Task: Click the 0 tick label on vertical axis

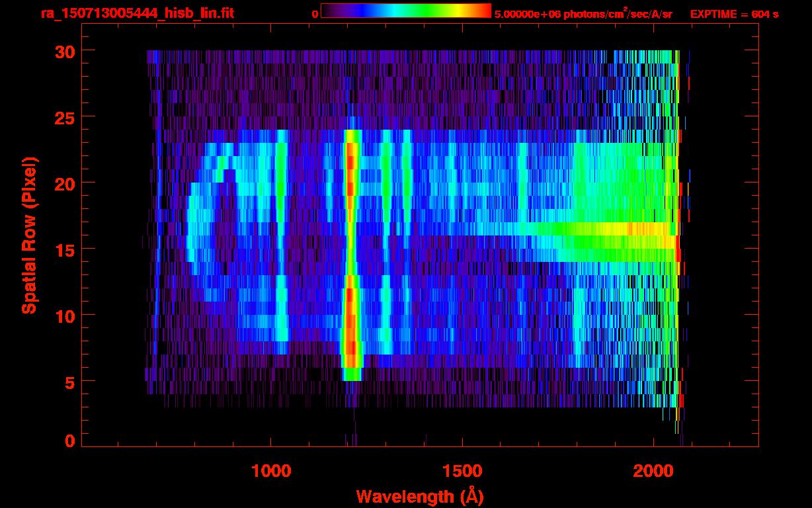Action: click(x=68, y=441)
